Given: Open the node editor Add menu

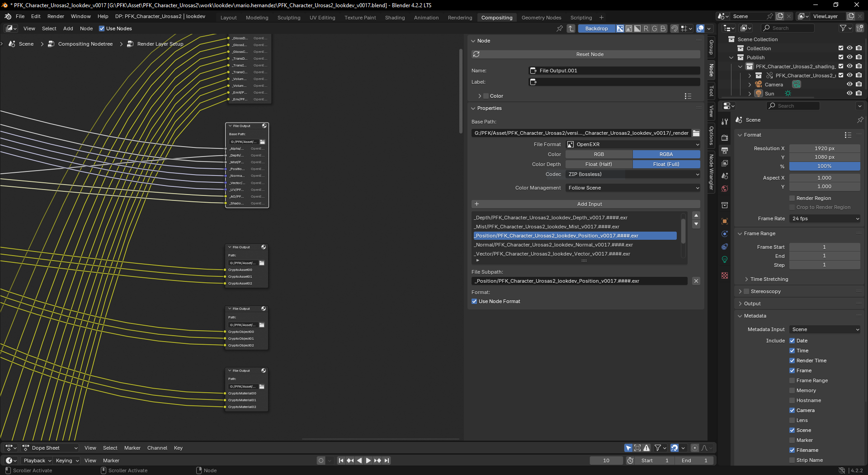Looking at the screenshot, I should coord(68,28).
